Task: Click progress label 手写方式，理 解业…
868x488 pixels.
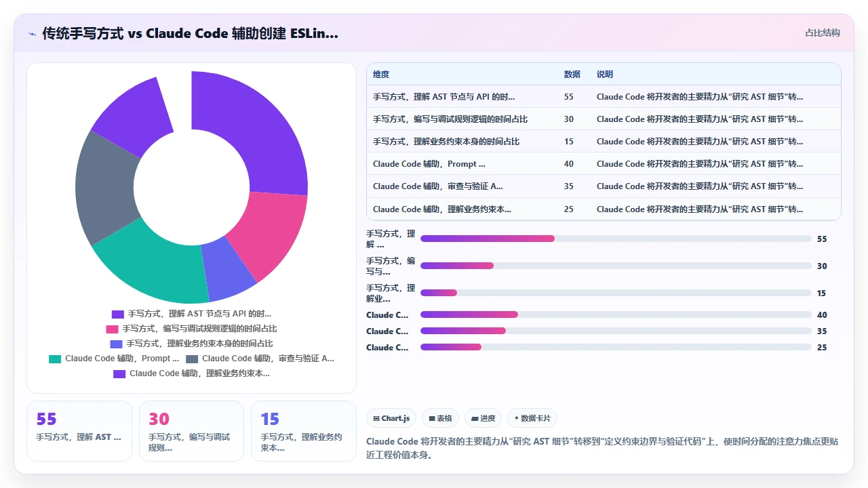Action: click(x=391, y=293)
